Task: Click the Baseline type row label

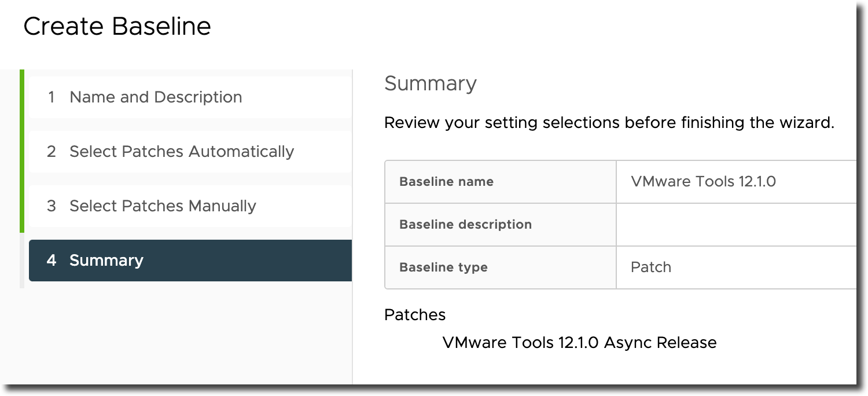Action: click(x=443, y=267)
